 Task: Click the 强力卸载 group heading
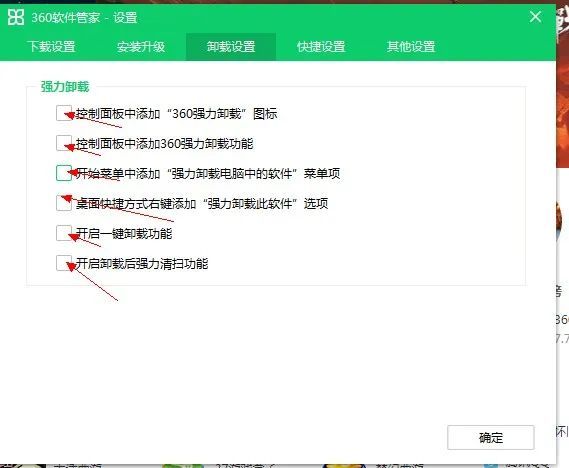point(65,87)
